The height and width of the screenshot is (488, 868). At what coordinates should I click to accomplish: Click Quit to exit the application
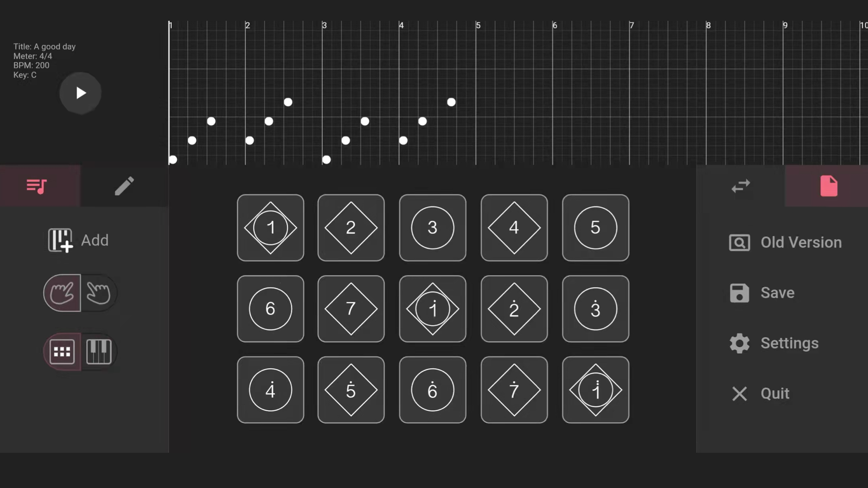coord(774,393)
